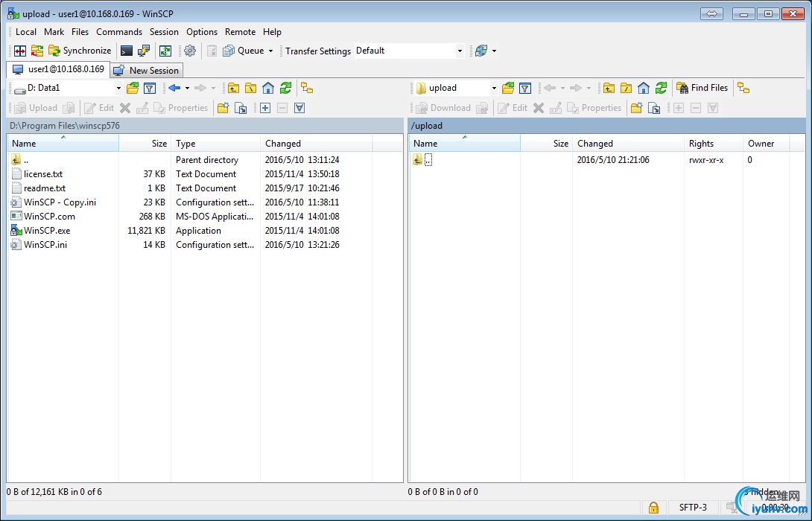Click local panel Filter icon

(x=150, y=89)
